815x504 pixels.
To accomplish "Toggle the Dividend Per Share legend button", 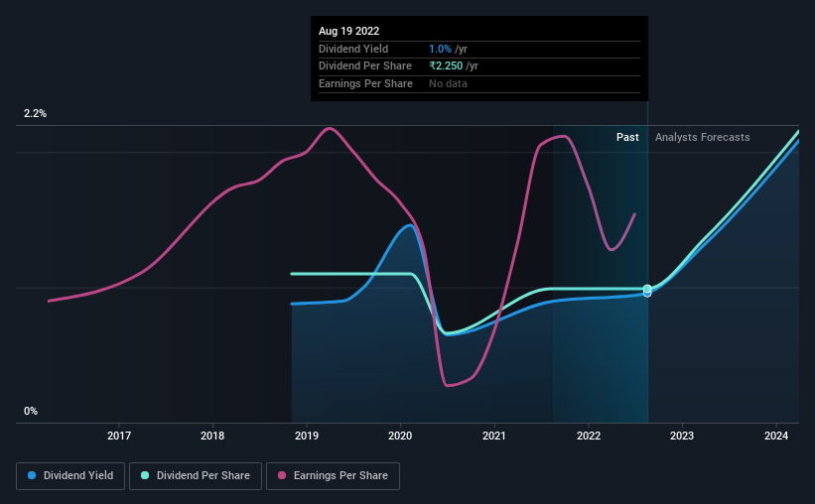I will point(196,476).
